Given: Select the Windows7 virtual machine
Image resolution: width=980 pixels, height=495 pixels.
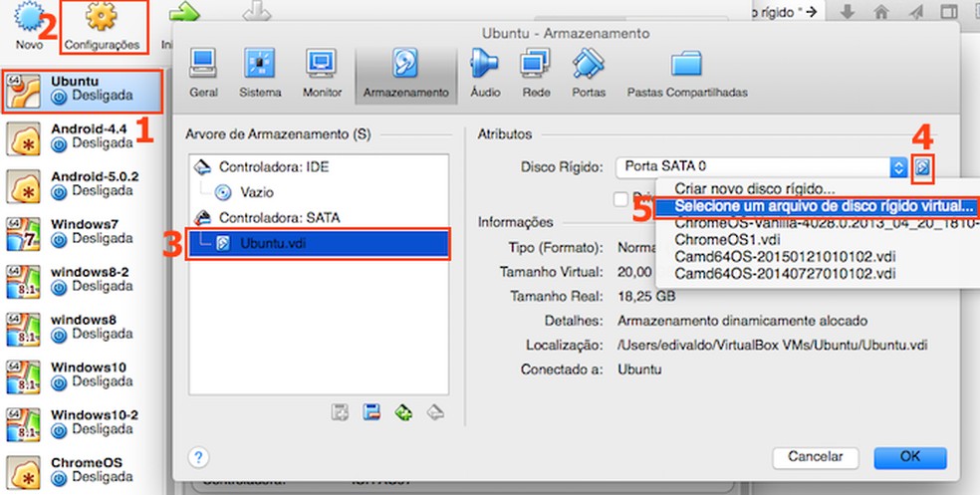Looking at the screenshot, I should (82, 232).
